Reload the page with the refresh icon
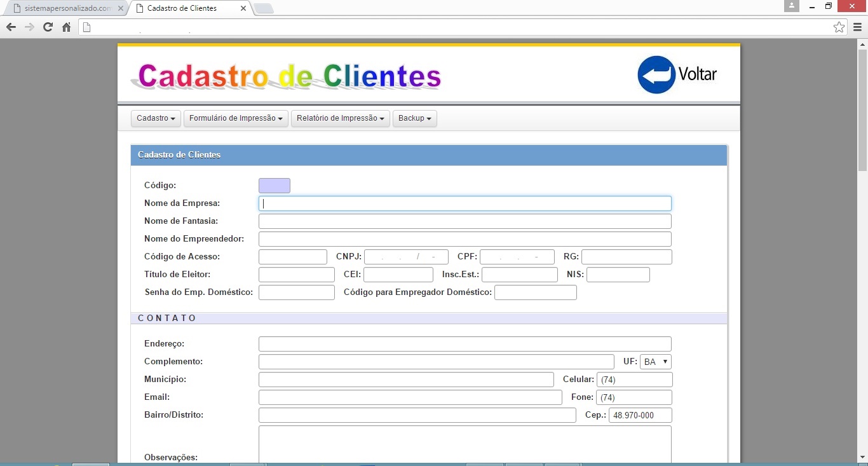This screenshot has height=466, width=868. [48, 27]
